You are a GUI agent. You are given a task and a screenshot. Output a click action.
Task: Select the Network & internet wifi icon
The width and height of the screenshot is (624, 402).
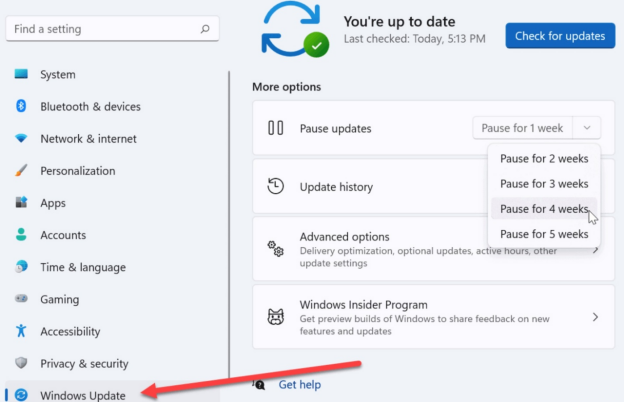(21, 139)
